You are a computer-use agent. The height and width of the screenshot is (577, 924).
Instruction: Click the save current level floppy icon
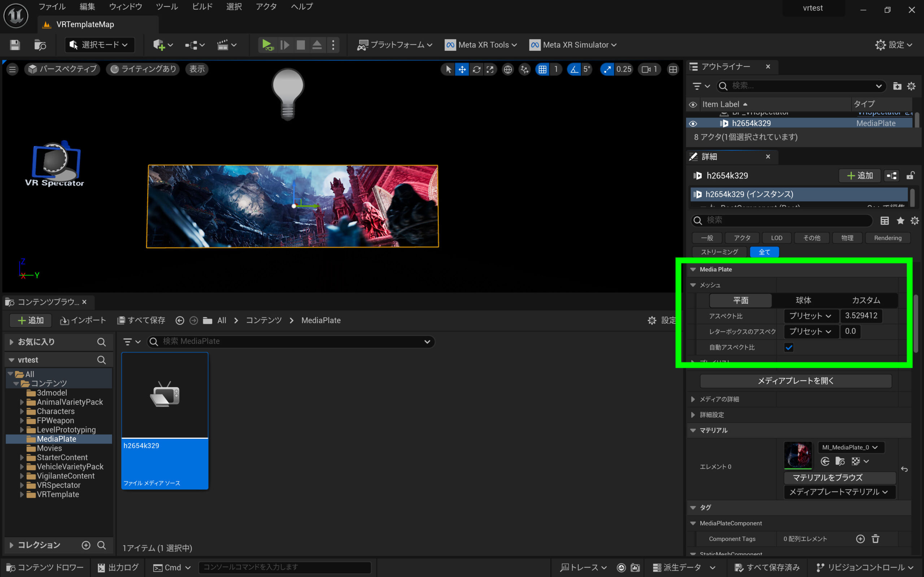tap(15, 45)
